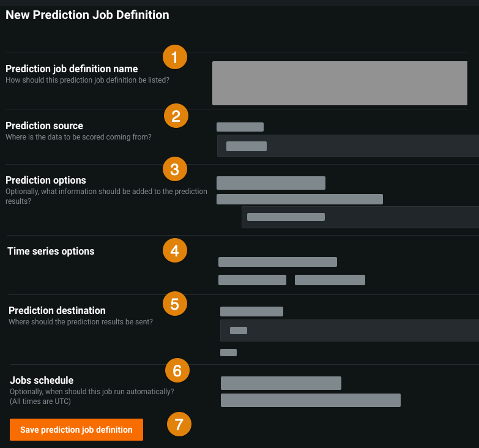Expand the Prediction destination dropdown
Screen dimensions: 479x448
[x=349, y=330]
